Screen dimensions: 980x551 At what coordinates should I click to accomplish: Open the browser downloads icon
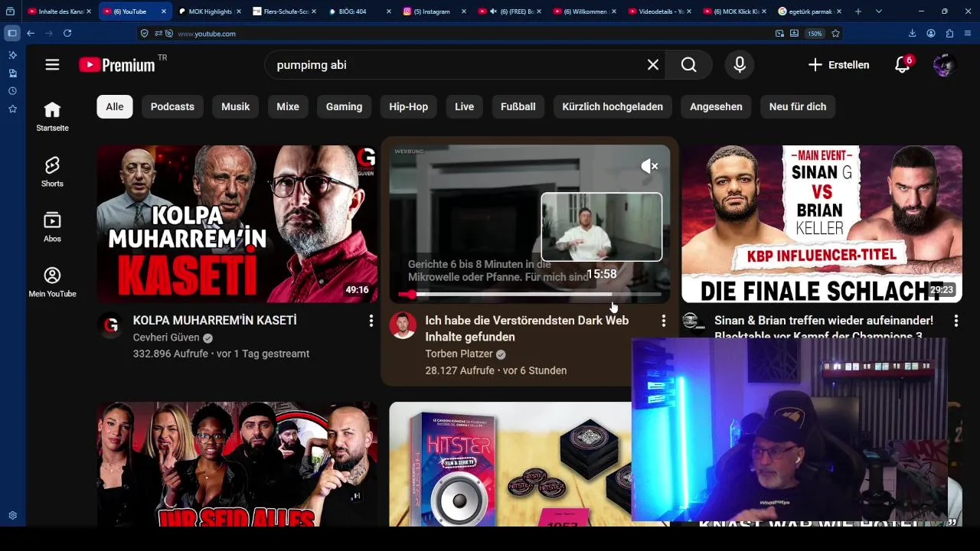pyautogui.click(x=912, y=33)
